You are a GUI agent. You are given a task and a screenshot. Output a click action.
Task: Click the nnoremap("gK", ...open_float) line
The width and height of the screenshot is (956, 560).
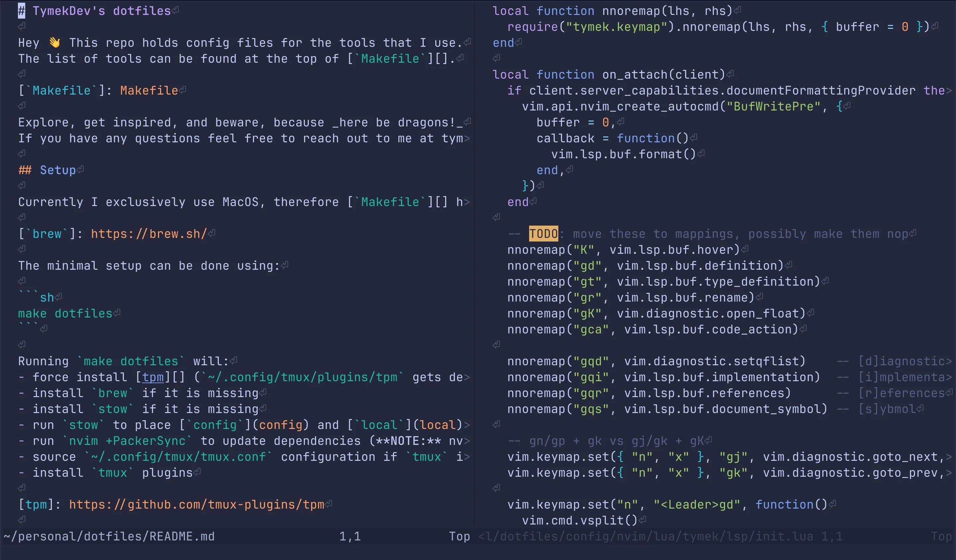click(x=657, y=314)
